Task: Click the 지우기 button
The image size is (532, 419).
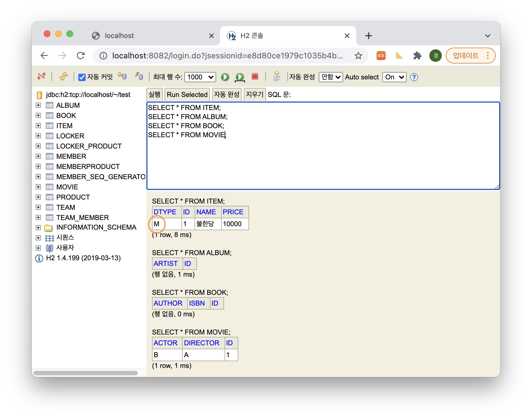Action: click(255, 94)
